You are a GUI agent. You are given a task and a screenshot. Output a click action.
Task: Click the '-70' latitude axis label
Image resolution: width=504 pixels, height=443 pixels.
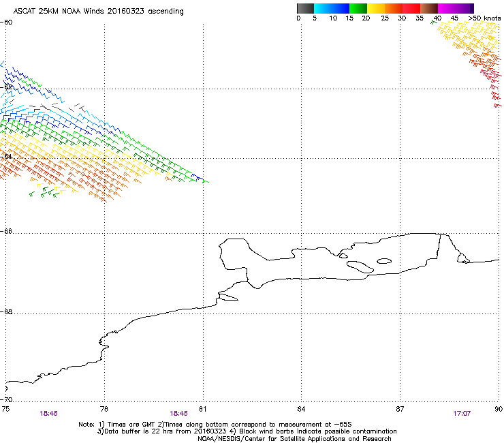[x=6, y=399]
